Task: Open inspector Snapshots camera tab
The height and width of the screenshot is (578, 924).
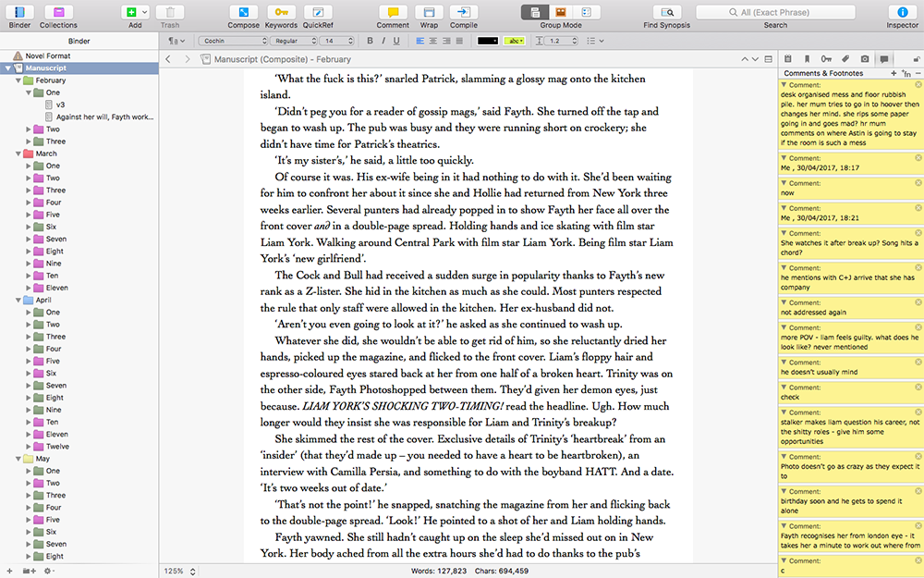Action: click(x=865, y=59)
